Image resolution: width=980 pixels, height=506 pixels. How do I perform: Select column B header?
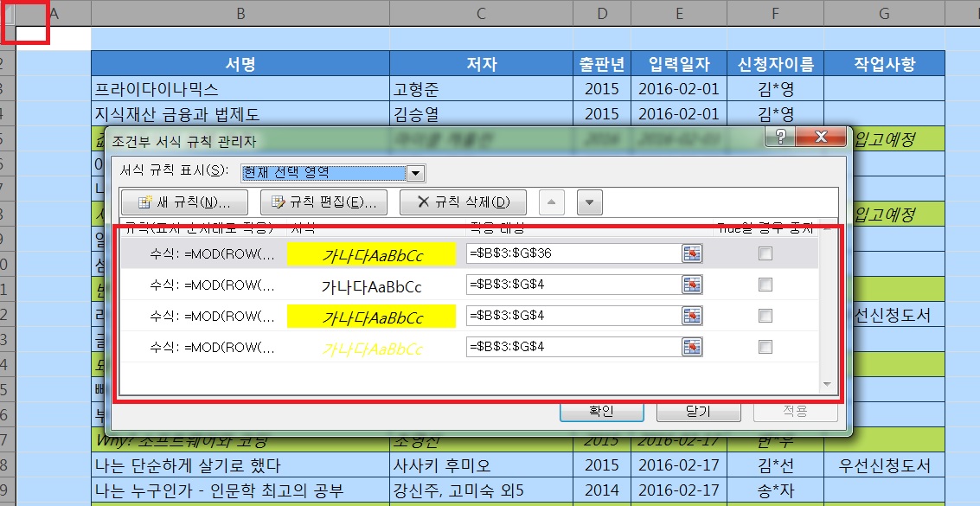[x=240, y=13]
